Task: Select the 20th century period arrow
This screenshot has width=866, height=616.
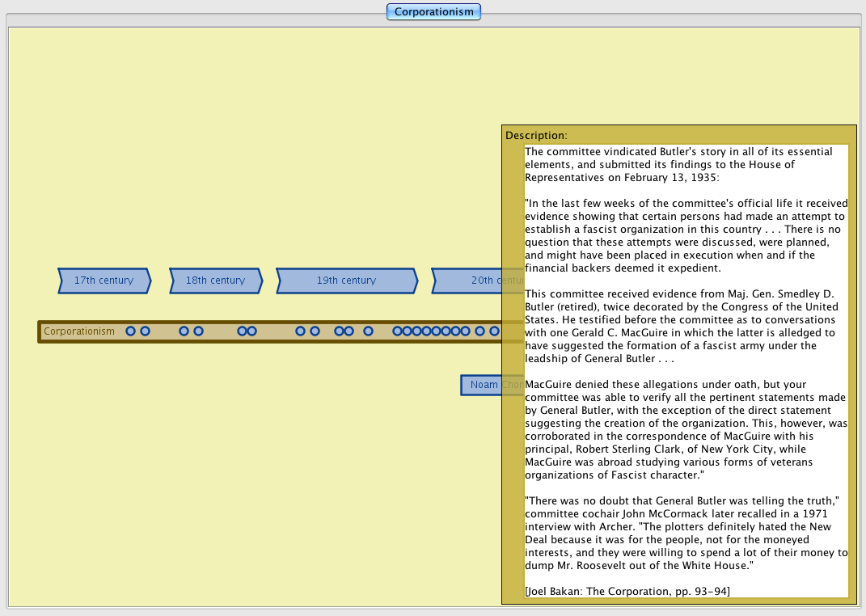Action: 477,281
